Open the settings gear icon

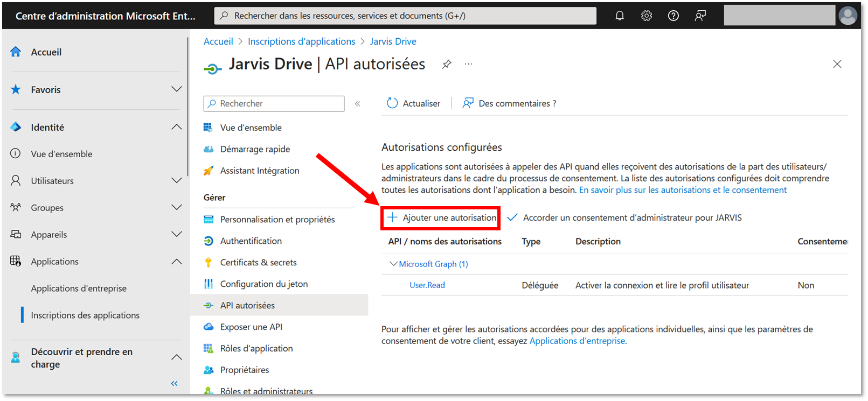pyautogui.click(x=647, y=16)
